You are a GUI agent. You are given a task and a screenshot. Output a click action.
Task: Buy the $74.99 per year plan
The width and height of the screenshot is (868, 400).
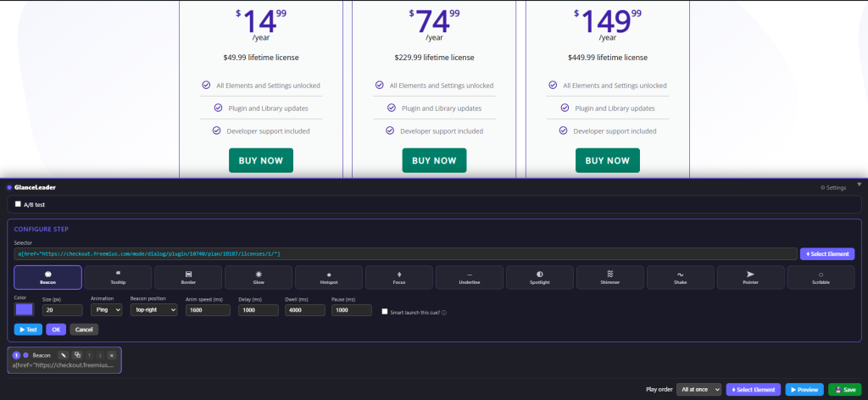(x=434, y=160)
